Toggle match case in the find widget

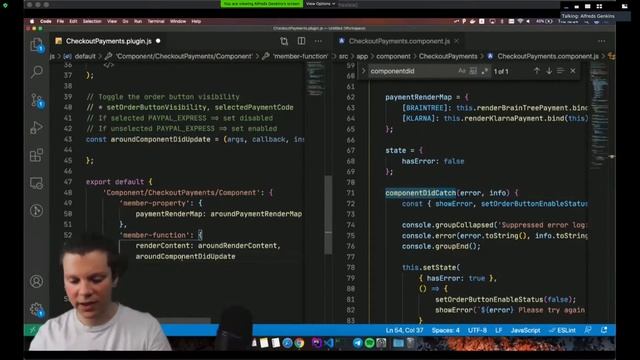tap(462, 71)
